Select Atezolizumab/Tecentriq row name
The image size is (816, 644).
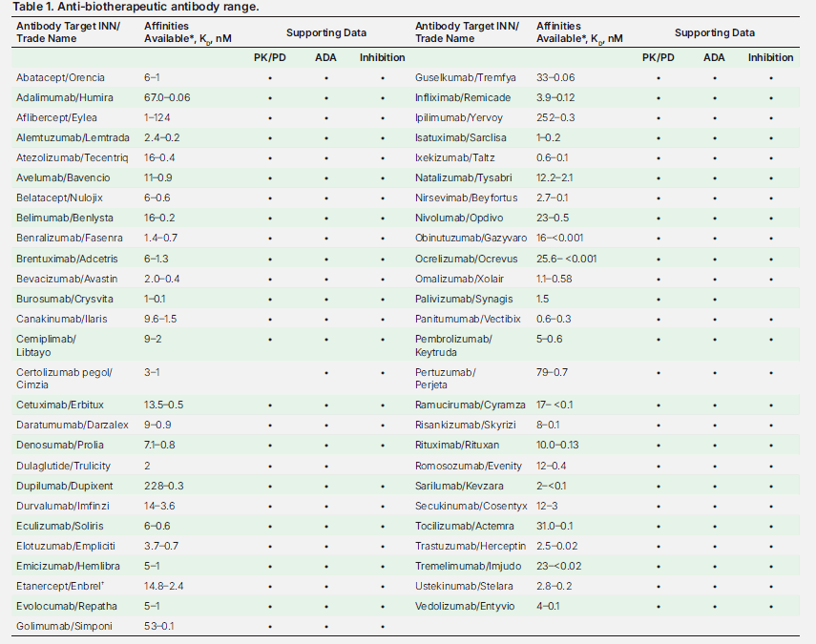[72, 157]
